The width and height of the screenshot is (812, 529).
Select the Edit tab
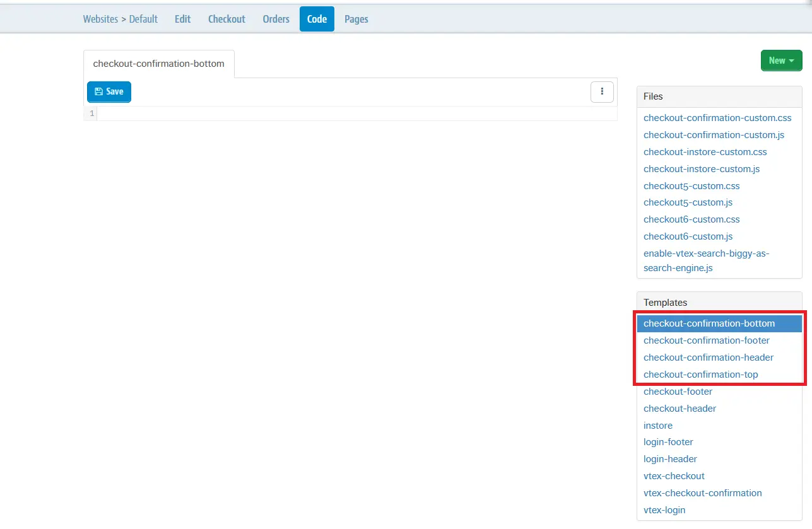pos(182,19)
